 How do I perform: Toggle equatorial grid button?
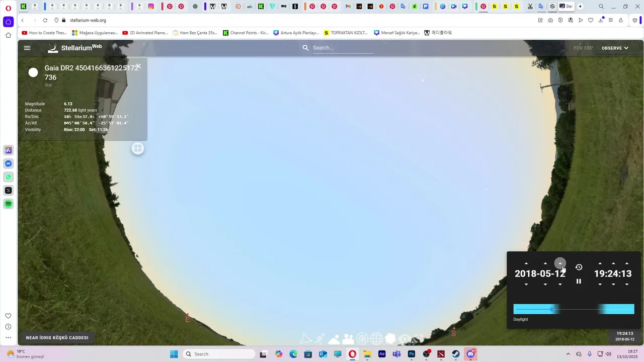click(x=376, y=339)
